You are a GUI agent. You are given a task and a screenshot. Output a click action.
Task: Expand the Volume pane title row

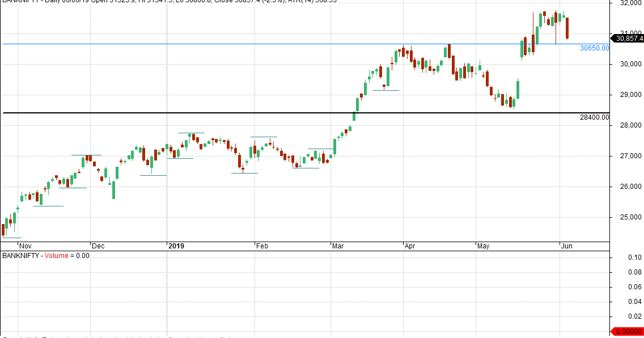pos(45,256)
